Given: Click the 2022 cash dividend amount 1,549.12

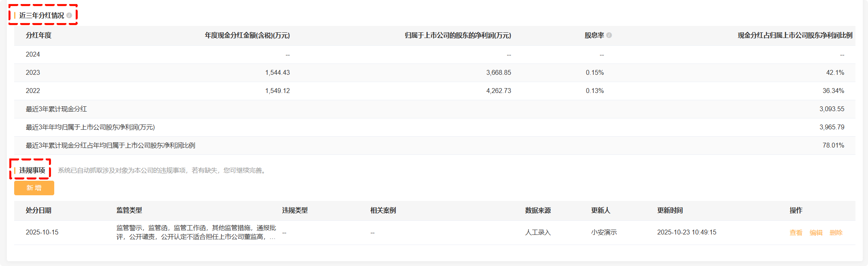Looking at the screenshot, I should click(277, 91).
